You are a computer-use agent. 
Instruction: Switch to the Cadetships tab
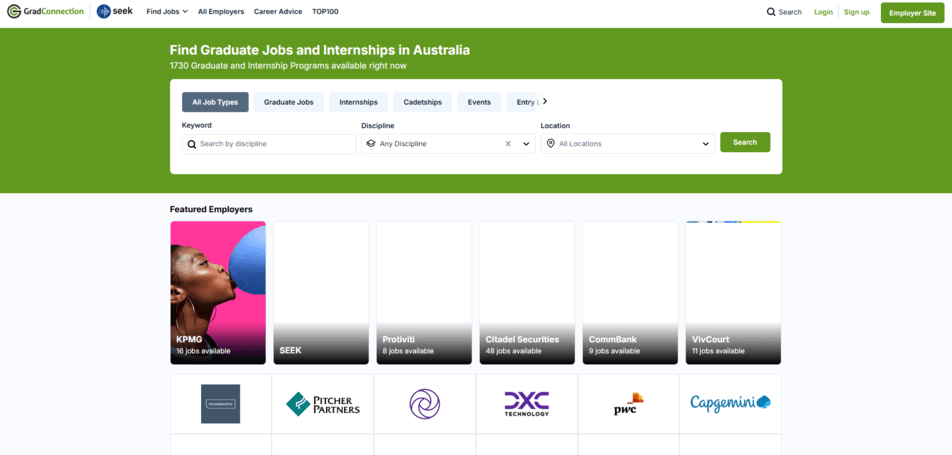coord(423,102)
